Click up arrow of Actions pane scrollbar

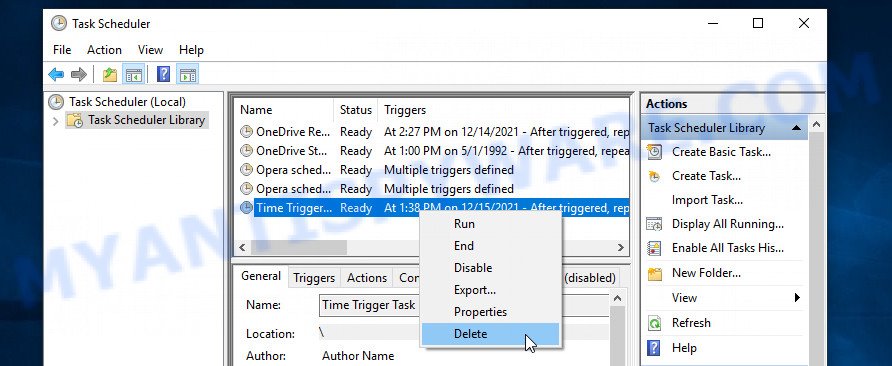pyautogui.click(x=816, y=124)
